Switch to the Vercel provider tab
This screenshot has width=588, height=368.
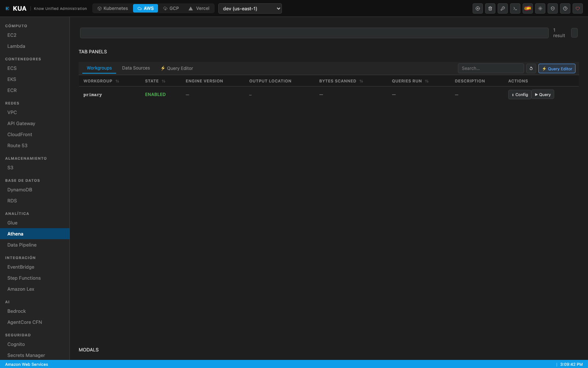(x=199, y=8)
